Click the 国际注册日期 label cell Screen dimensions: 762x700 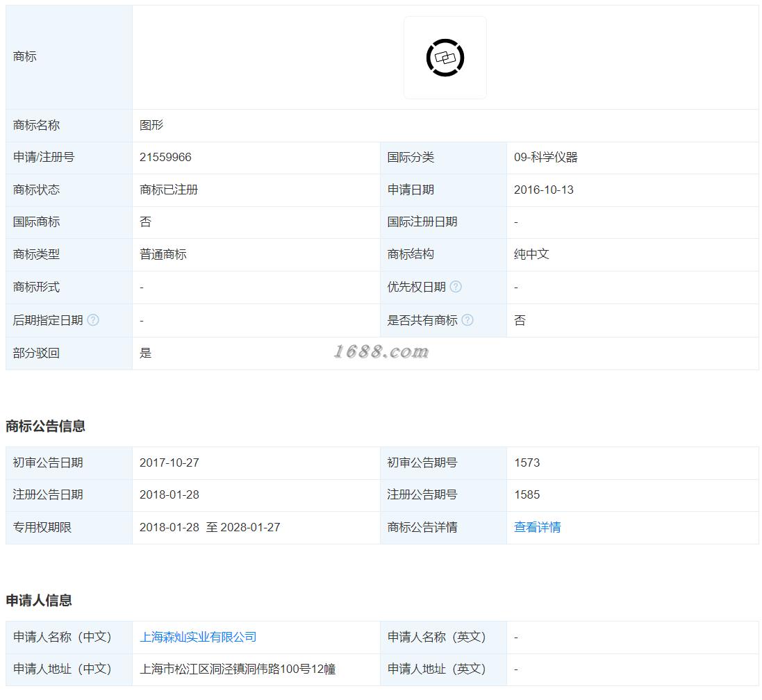[443, 222]
